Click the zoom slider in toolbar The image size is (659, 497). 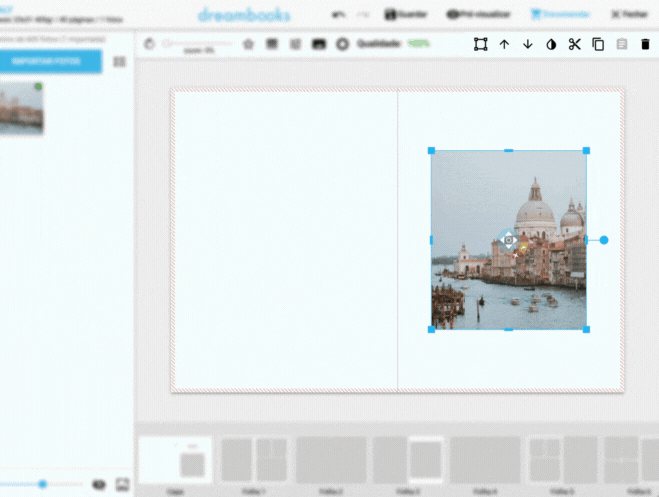click(197, 44)
